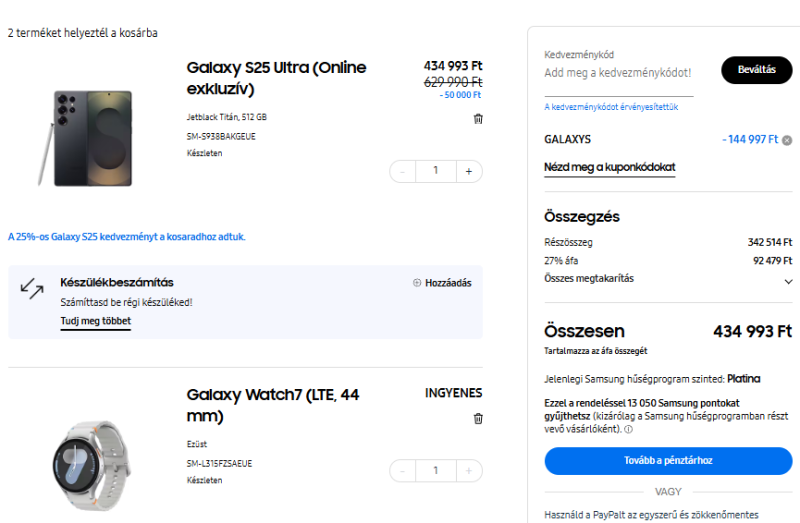Delete Galaxy S25 Ultra with trash icon
The width and height of the screenshot is (800, 523).
(478, 119)
